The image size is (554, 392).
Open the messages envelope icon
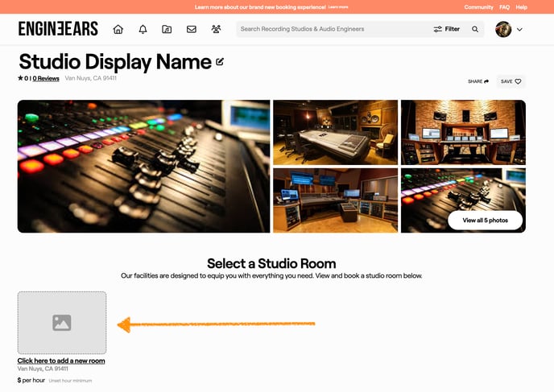(192, 29)
